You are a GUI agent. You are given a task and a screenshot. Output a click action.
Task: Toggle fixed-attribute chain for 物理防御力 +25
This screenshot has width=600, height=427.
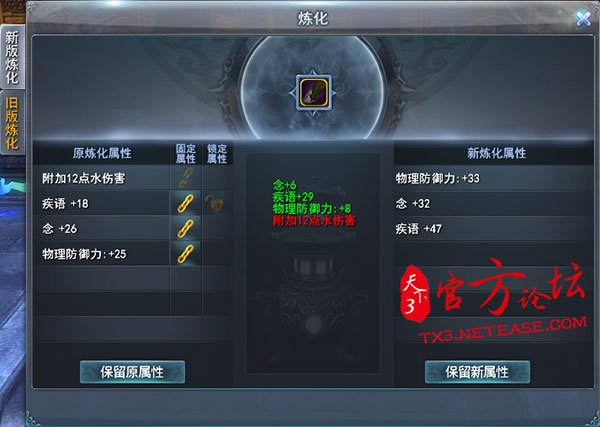tap(186, 254)
